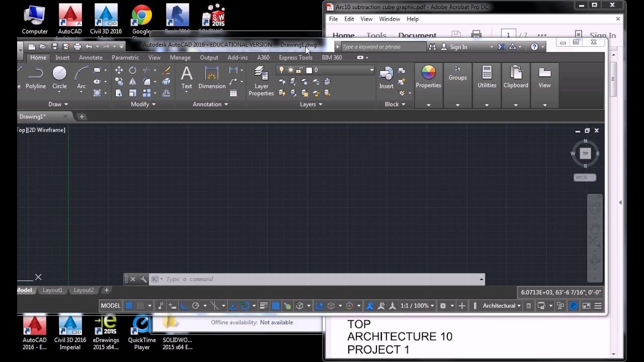Click the ViewCube TOP face
Image resolution: width=644 pixels, height=362 pixels.
pos(585,153)
